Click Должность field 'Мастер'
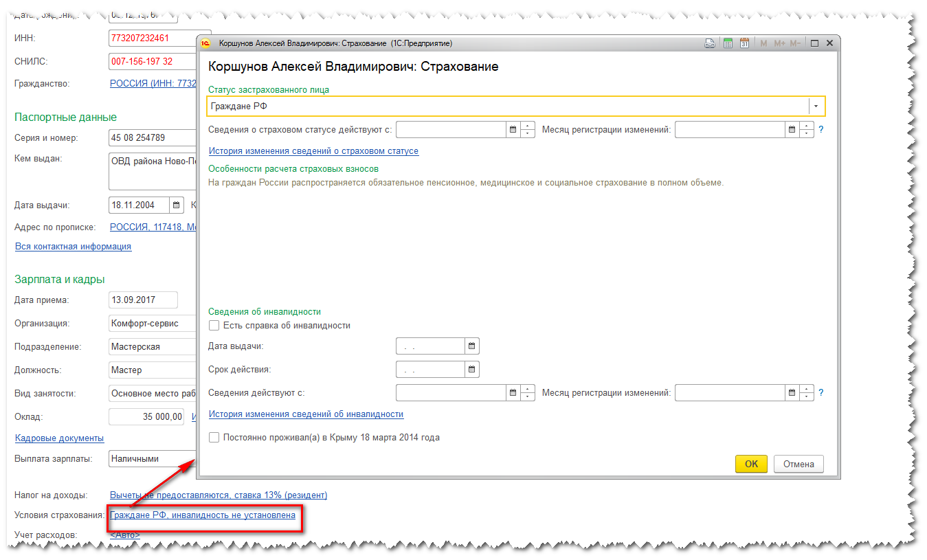This screenshot has height=560, width=927. (x=153, y=370)
